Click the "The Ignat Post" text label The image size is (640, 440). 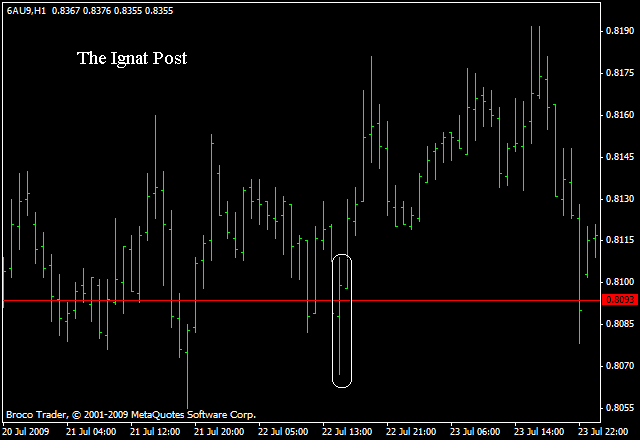click(x=132, y=58)
